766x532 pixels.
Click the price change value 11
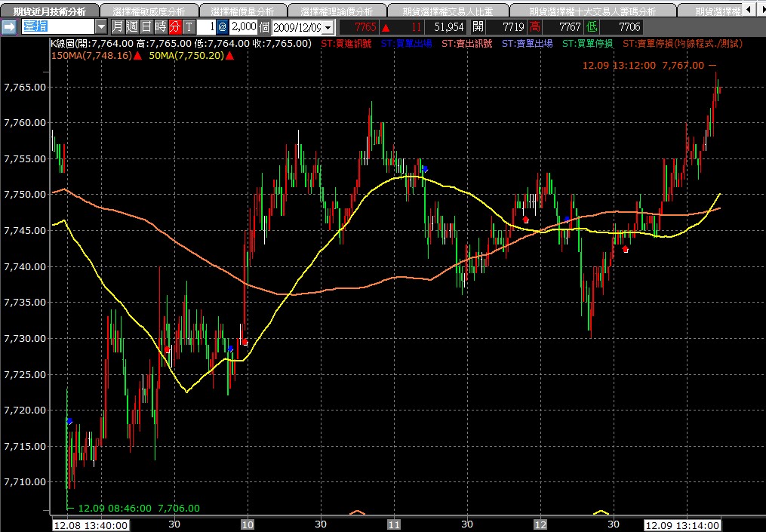pyautogui.click(x=417, y=27)
